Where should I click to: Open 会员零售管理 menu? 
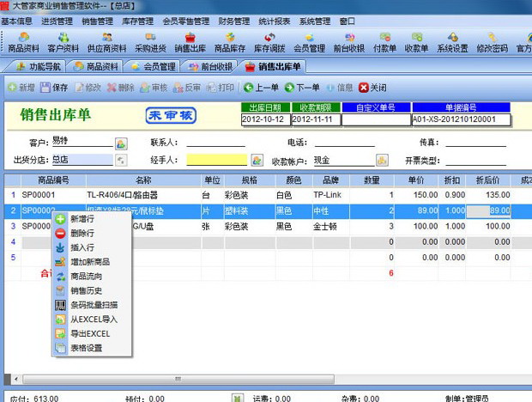(186, 21)
